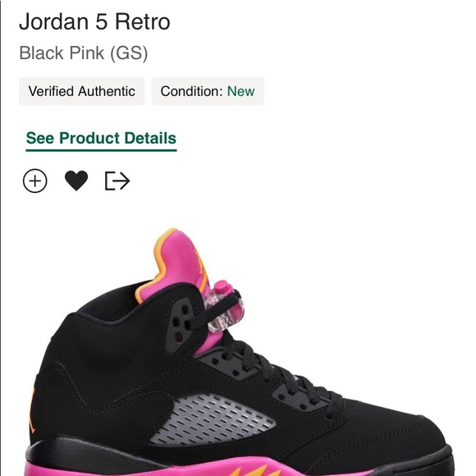Select the green New condition text

pos(240,91)
